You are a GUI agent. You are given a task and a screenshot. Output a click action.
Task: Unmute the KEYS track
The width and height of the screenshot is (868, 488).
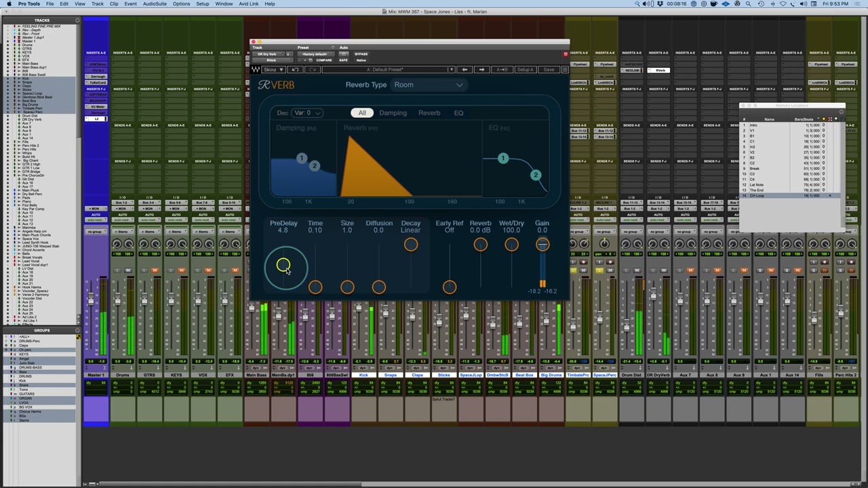click(x=181, y=270)
